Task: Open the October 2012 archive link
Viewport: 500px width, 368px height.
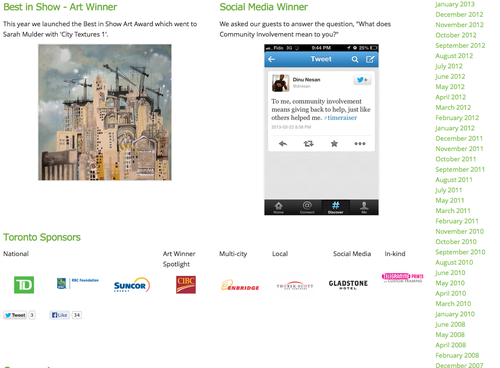Action: pyautogui.click(x=456, y=35)
